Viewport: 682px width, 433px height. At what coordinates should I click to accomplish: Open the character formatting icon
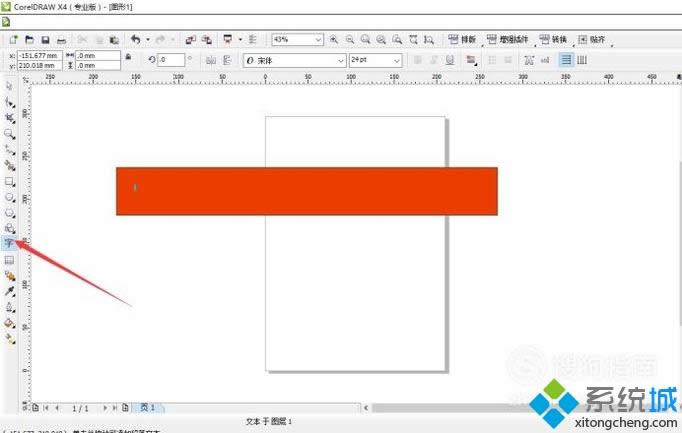(x=529, y=60)
